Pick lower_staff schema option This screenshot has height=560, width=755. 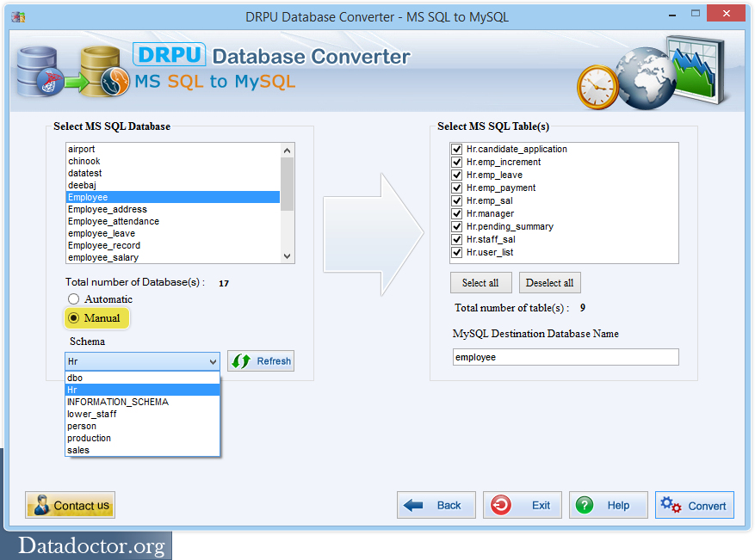coord(143,415)
